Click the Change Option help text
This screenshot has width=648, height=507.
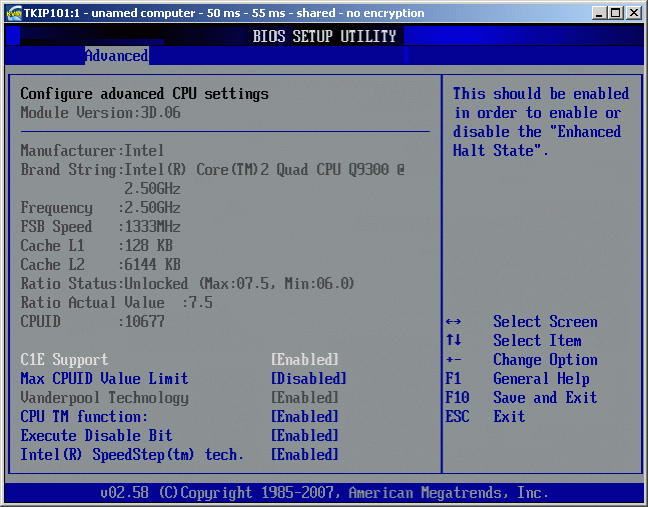[545, 359]
